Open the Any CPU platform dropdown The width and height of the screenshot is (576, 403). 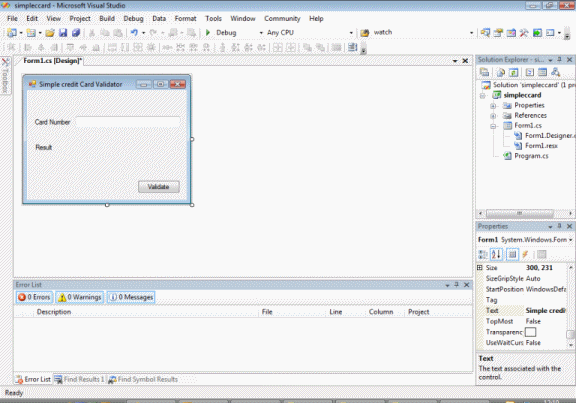(351, 33)
